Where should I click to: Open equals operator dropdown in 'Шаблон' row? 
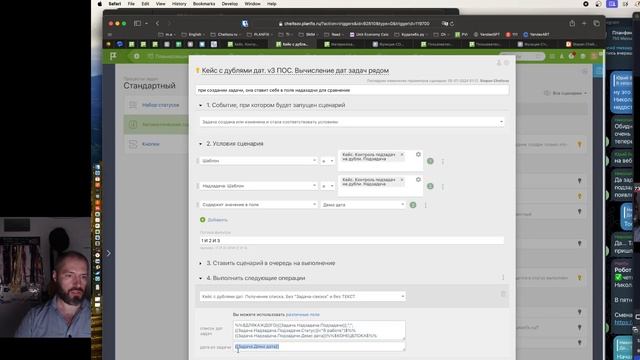[327, 161]
